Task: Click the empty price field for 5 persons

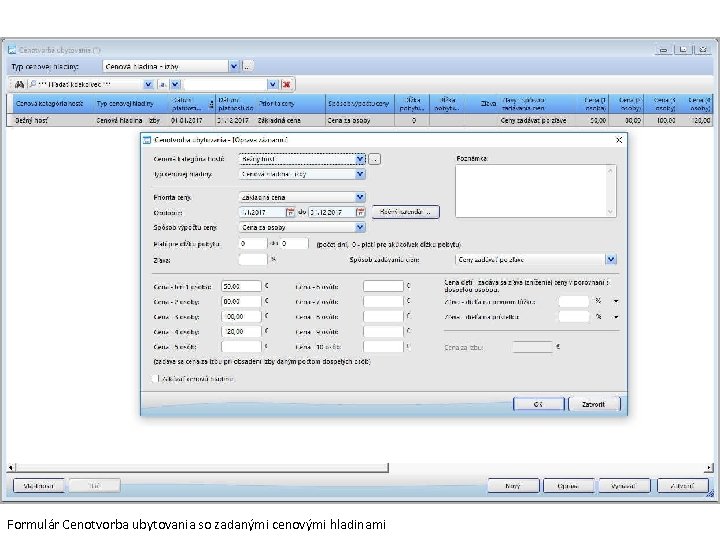Action: point(241,347)
